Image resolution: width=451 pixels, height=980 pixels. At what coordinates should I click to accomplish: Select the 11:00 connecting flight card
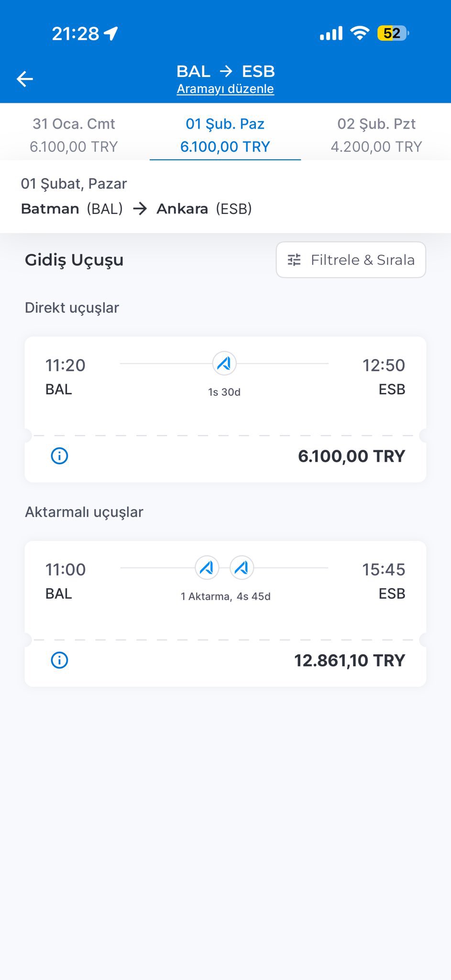[x=225, y=590]
